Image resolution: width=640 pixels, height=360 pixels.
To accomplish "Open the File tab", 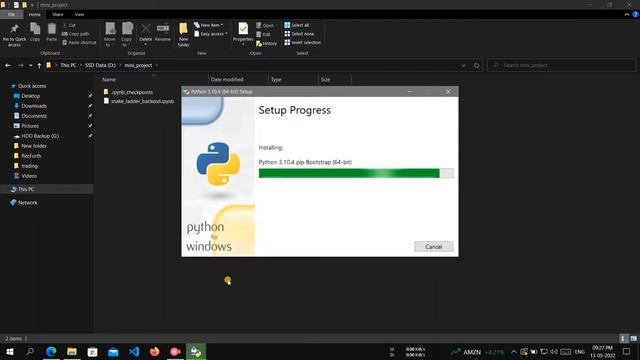I will [11, 14].
